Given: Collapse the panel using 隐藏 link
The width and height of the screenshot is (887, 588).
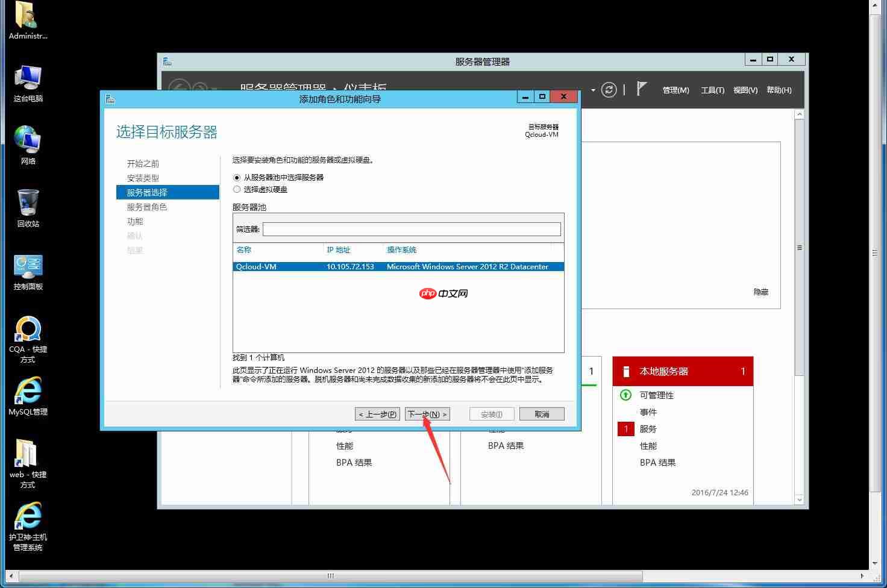Looking at the screenshot, I should [760, 292].
